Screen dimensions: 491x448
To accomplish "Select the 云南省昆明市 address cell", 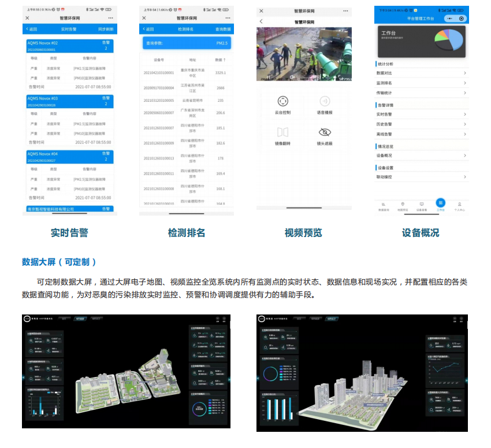I will pyautogui.click(x=192, y=101).
